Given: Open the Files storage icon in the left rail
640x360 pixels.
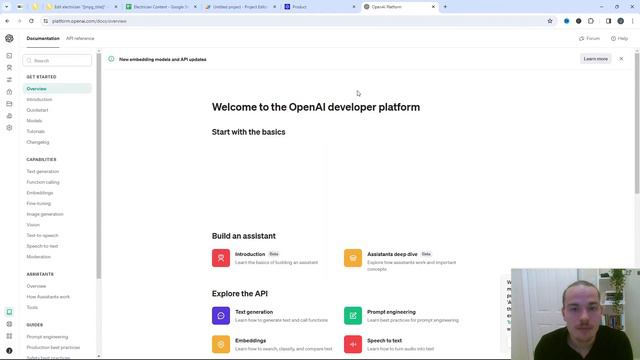Looking at the screenshot, I should (x=9, y=104).
